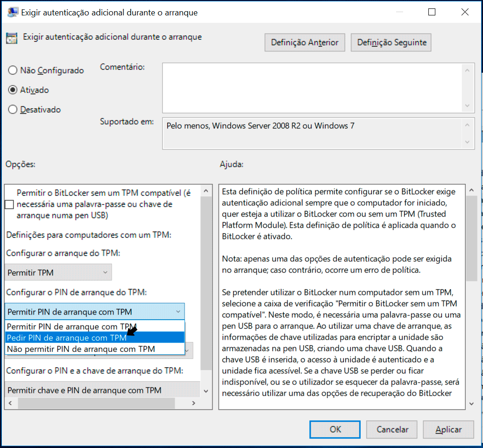Collapse the Permitir PIN de arranque com TPM combo box
The image size is (483, 448).
[95, 312]
